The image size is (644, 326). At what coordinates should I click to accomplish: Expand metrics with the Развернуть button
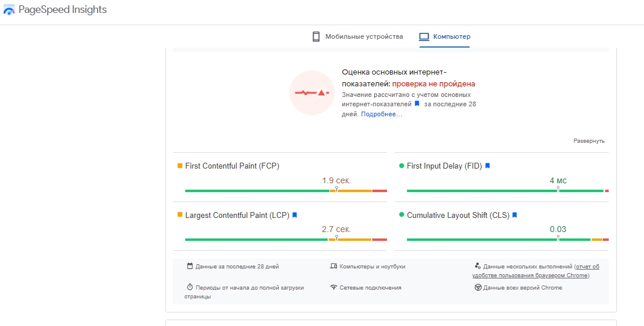click(589, 141)
